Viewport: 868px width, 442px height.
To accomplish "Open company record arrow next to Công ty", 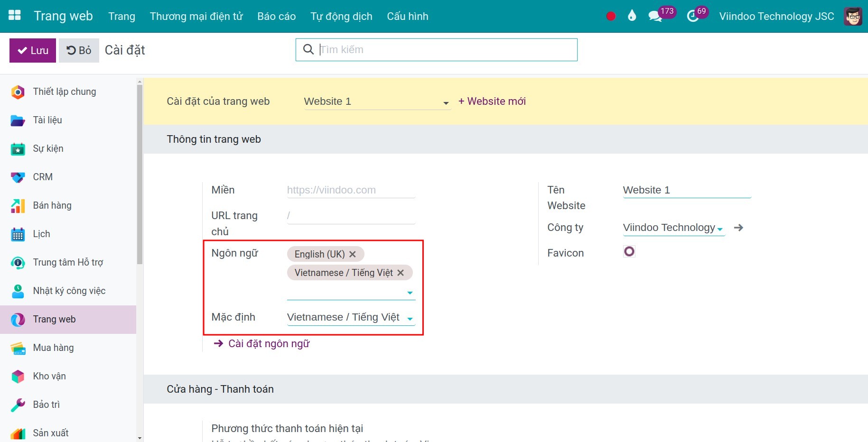I will 738,228.
